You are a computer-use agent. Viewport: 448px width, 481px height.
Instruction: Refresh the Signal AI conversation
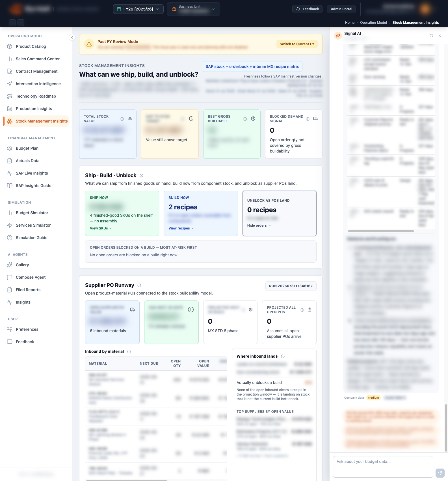(431, 36)
